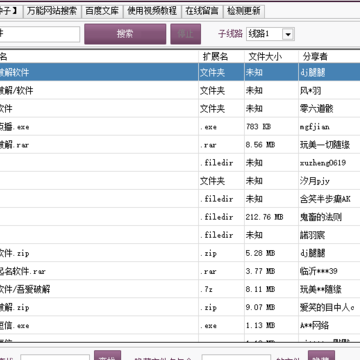Click the 搜索 button
This screenshot has height=360, width=360.
[125, 34]
